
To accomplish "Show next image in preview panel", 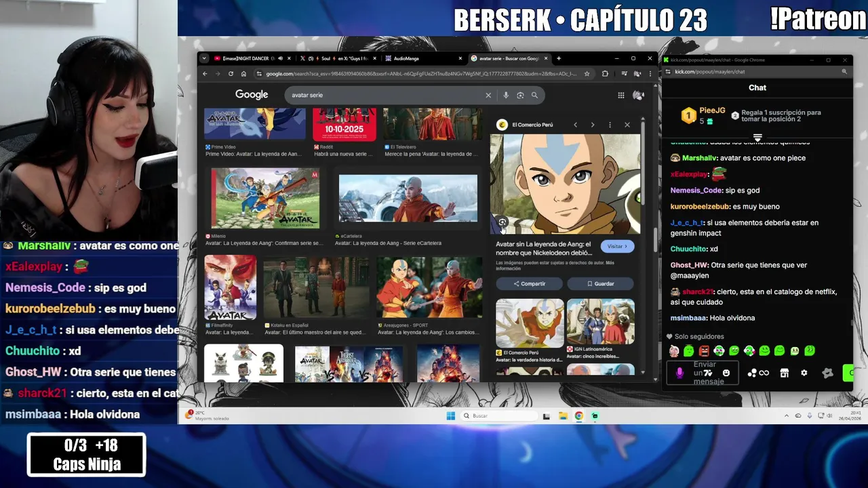I will tap(592, 125).
